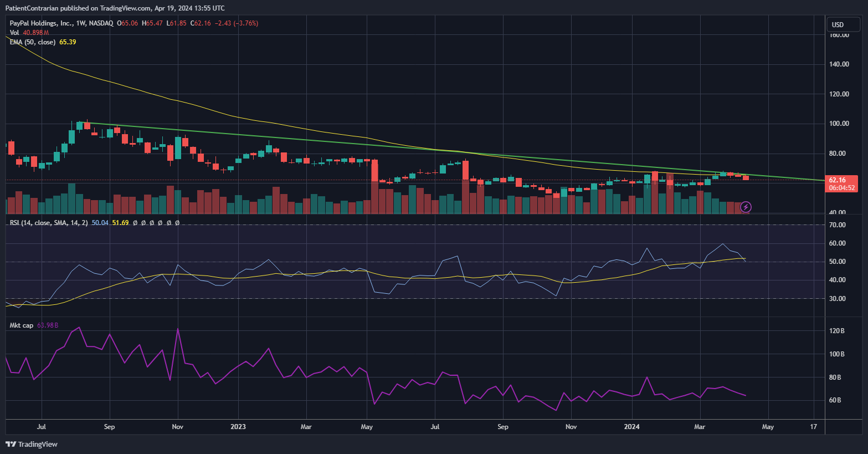Viewport: 868px width, 454px height.
Task: Select the EMA (50, close) indicator legend
Action: (32, 42)
